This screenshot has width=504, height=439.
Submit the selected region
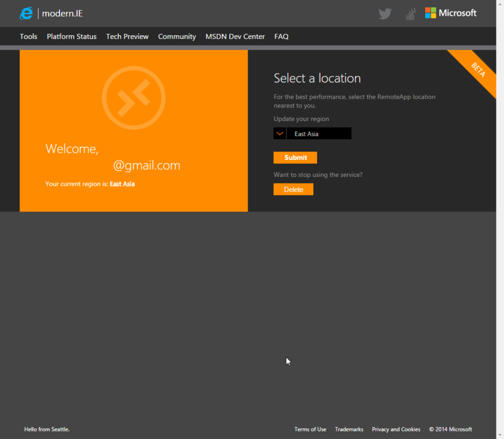click(x=295, y=157)
